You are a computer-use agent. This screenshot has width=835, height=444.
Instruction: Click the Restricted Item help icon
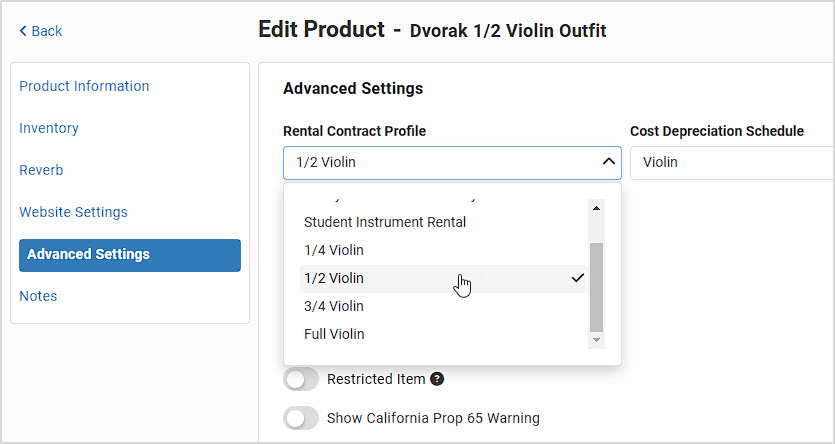(x=437, y=379)
